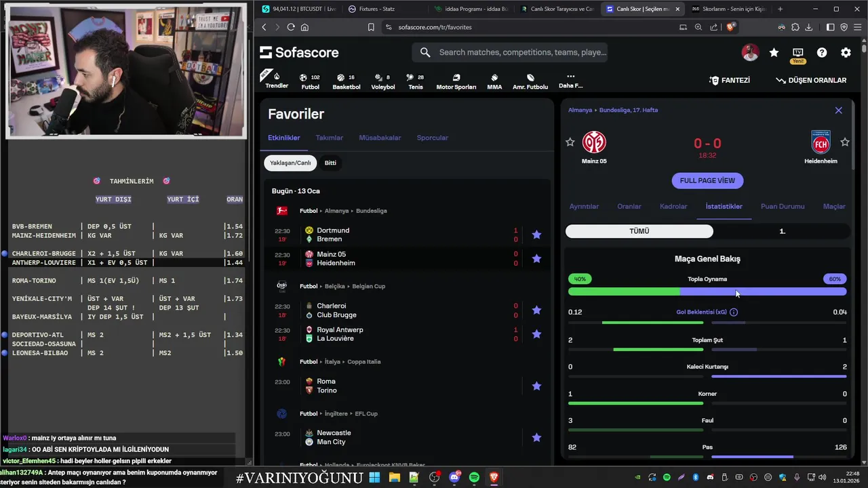Open the DÜŞEN ORANLAR link

[x=811, y=80]
